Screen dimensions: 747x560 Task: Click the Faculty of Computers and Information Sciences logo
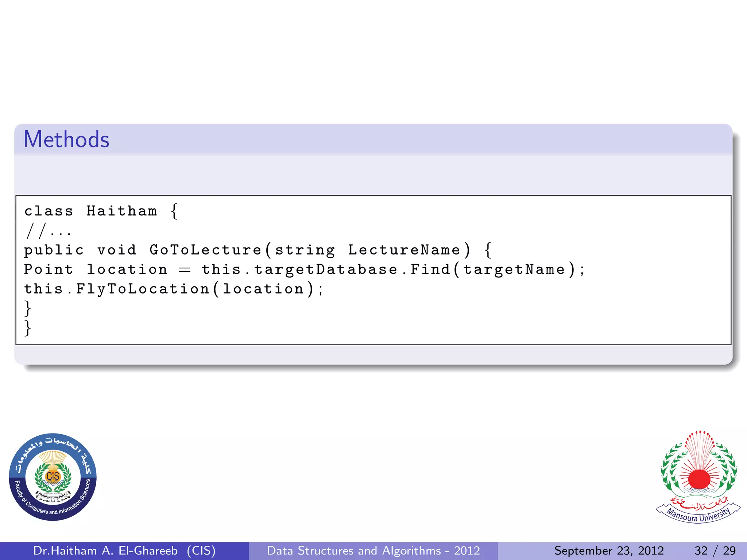53,477
